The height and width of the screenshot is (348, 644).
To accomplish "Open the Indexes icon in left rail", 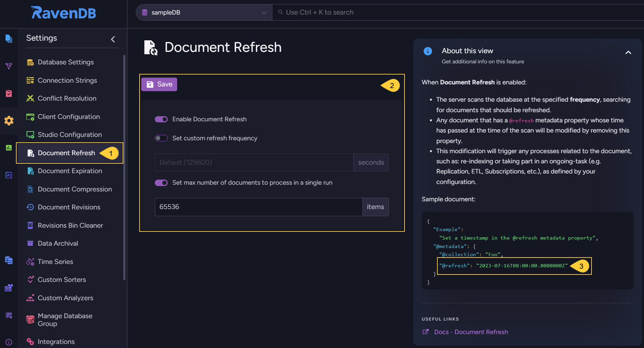I will (9, 66).
